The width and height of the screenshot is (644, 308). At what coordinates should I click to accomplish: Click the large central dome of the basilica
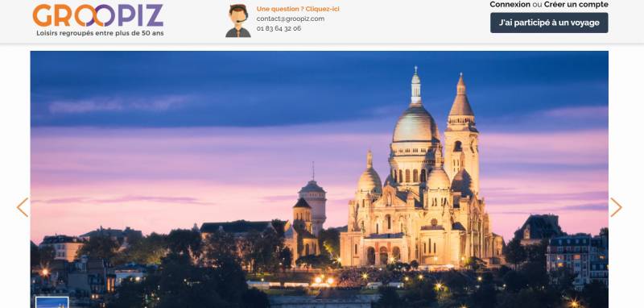[x=415, y=125]
